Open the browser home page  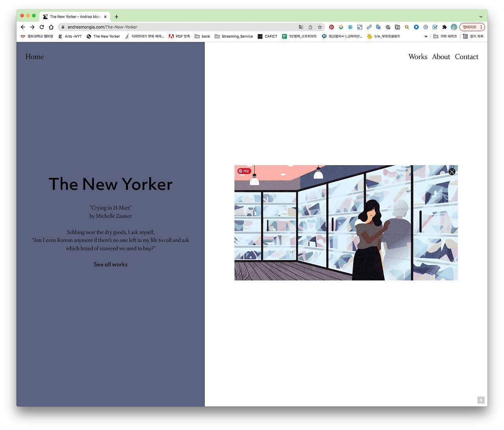click(51, 27)
